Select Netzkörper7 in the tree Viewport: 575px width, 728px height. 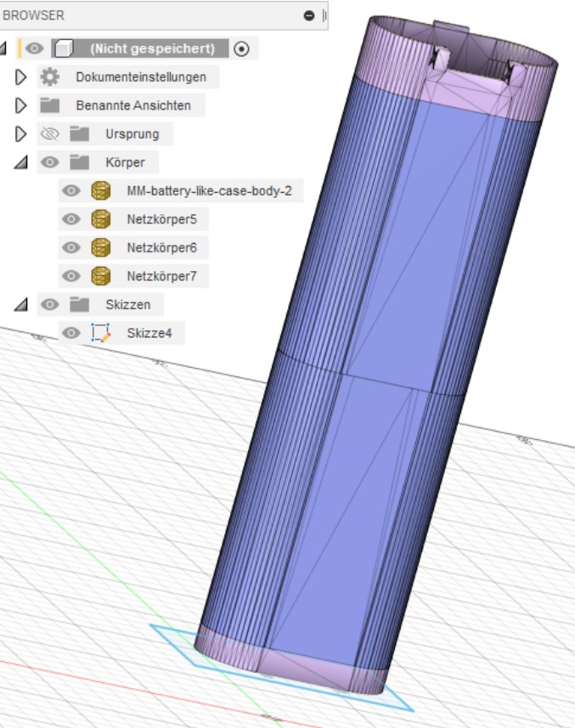(162, 276)
